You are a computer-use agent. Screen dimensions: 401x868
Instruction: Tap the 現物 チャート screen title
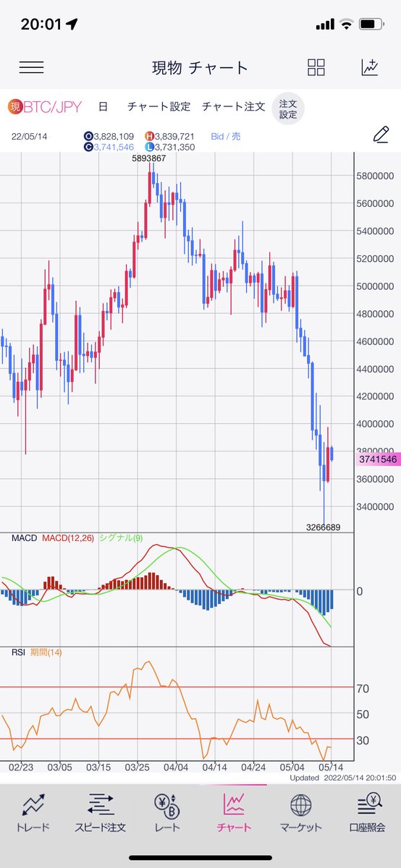point(200,68)
